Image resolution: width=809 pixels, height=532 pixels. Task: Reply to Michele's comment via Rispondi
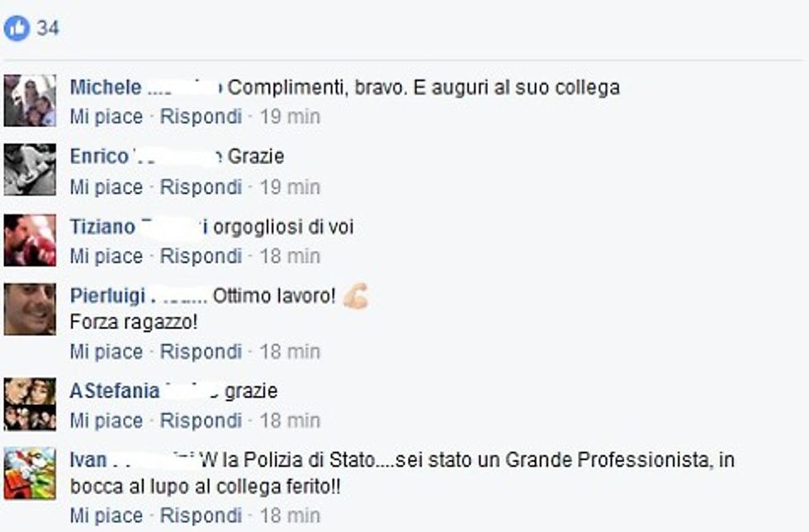click(x=201, y=117)
